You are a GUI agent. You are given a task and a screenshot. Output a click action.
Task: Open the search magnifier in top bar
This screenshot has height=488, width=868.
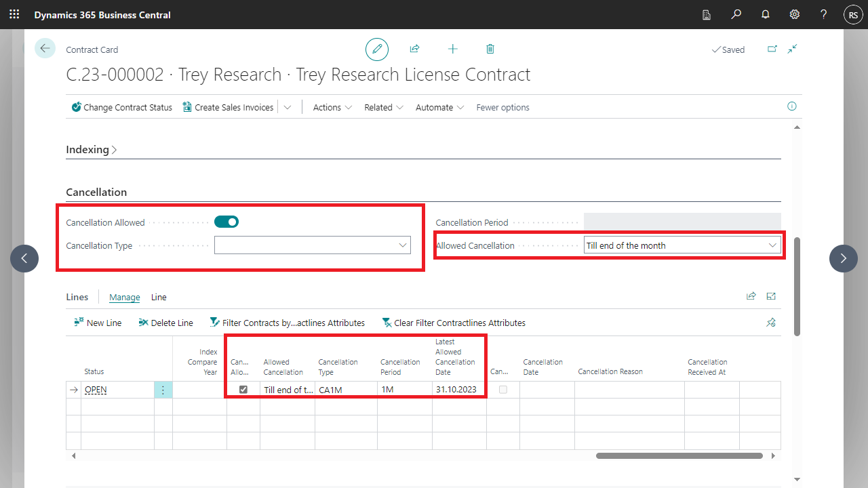(736, 14)
